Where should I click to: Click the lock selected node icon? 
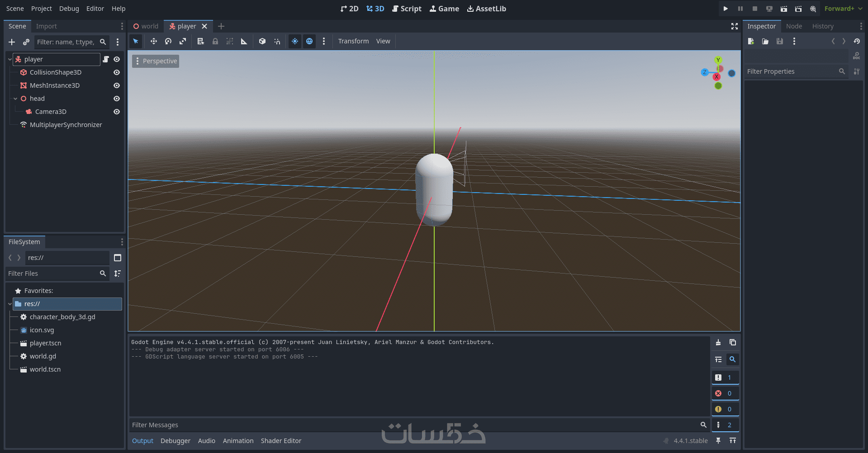215,41
